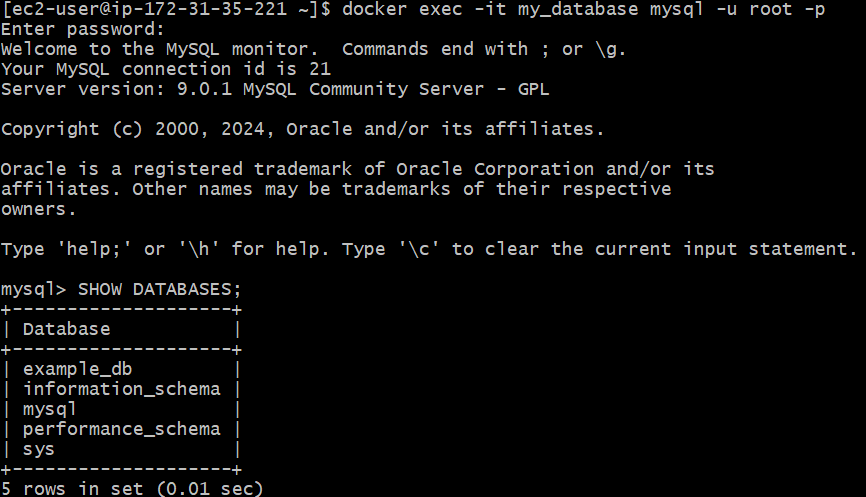Viewport: 866px width, 497px height.
Task: Click the example_db database row
Action: click(x=77, y=369)
